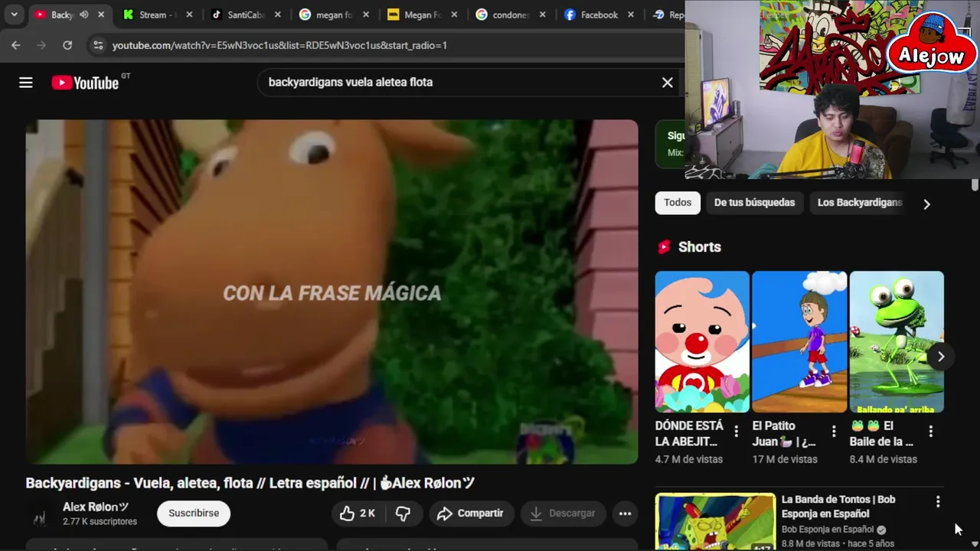Select the De tus búsquedas chip
Viewport: 980px width, 551px height.
coord(754,203)
